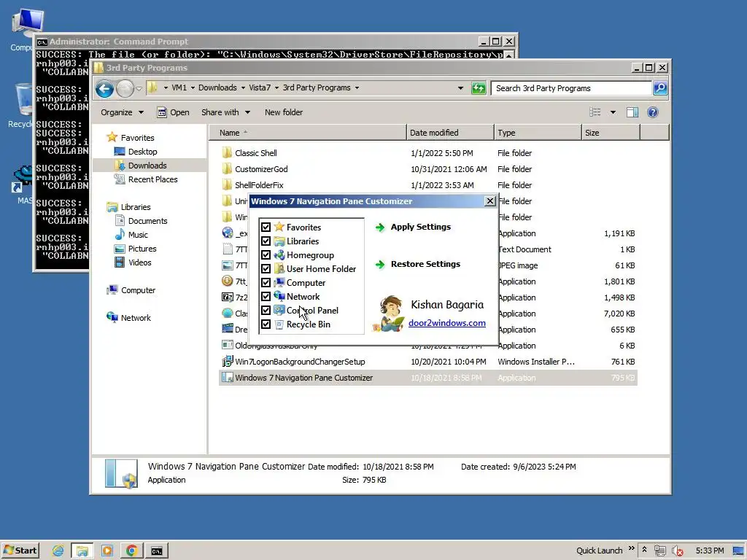Open Windows Explorer taskbar button
The width and height of the screenshot is (747, 560).
pyautogui.click(x=82, y=551)
